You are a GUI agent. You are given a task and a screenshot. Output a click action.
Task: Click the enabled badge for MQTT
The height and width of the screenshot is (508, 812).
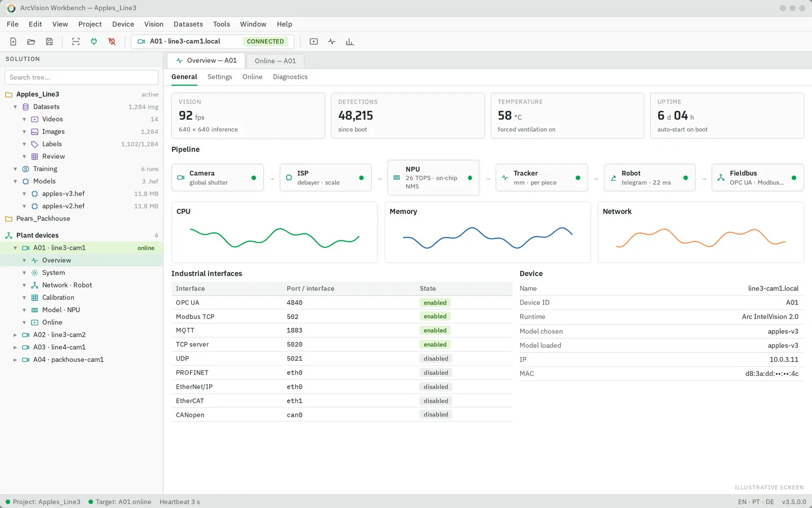(x=435, y=330)
